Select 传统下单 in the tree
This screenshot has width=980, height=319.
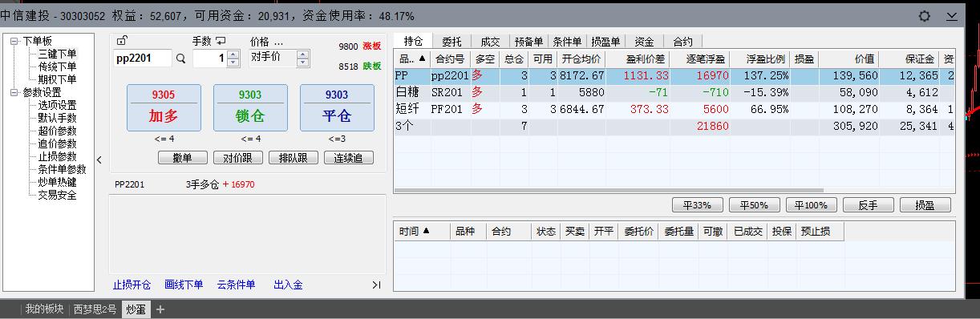point(57,67)
